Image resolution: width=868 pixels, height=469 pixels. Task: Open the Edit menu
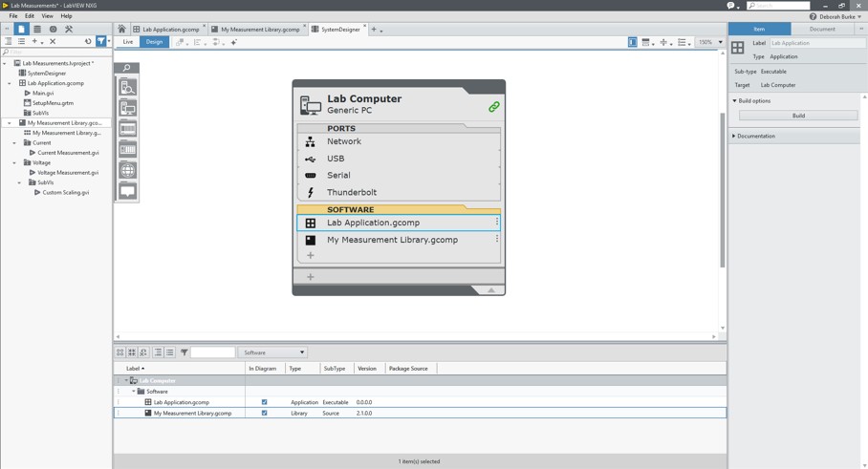tap(30, 16)
